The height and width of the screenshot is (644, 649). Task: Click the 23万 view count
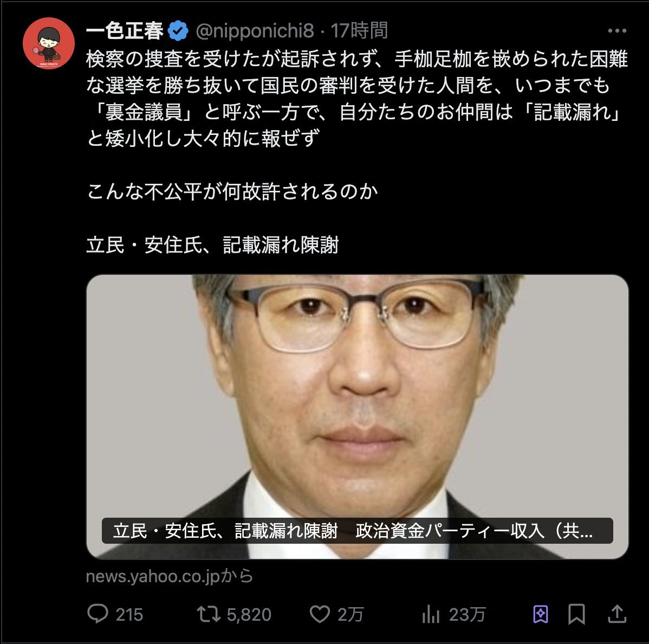click(467, 615)
